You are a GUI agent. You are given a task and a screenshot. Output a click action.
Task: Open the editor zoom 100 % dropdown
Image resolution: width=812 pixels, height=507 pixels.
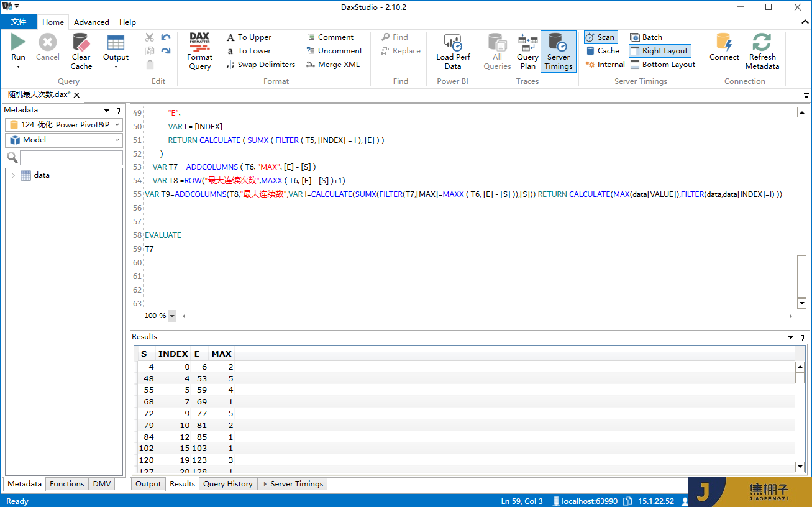[x=172, y=316]
